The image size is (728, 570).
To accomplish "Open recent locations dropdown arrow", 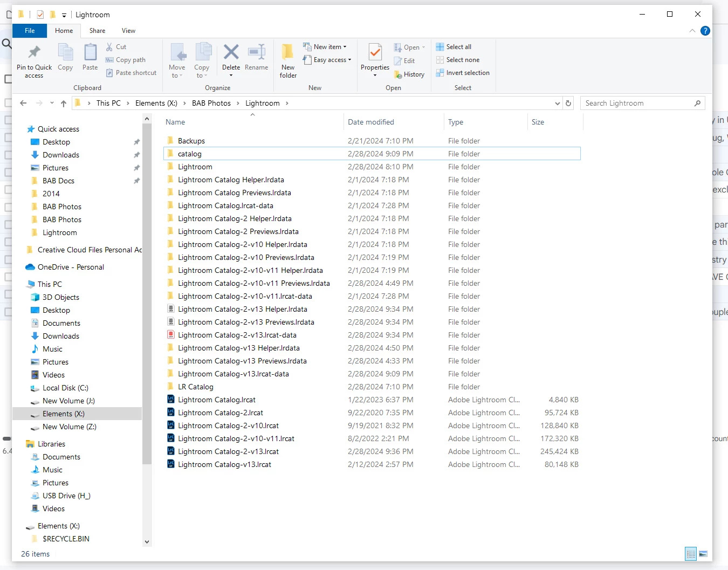I will coord(52,103).
